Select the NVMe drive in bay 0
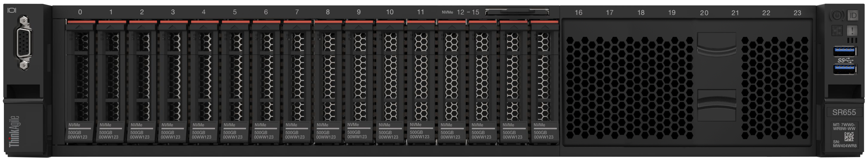The height and width of the screenshot is (161, 868). (x=80, y=81)
